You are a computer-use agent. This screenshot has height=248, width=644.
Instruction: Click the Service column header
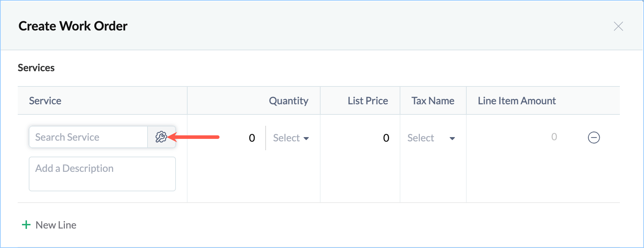pos(45,101)
